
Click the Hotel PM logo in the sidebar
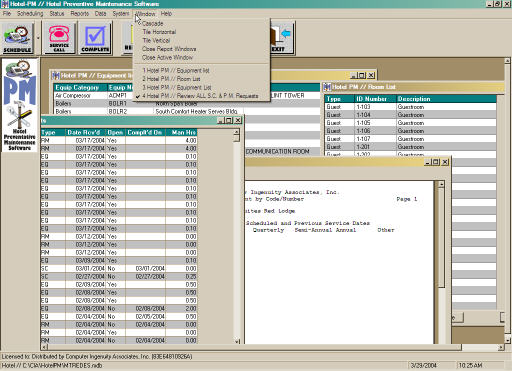pyautogui.click(x=20, y=105)
